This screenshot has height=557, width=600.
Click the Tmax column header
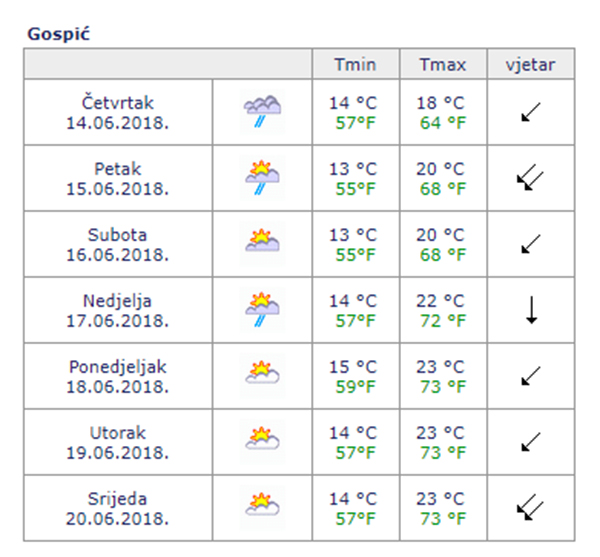442,65
